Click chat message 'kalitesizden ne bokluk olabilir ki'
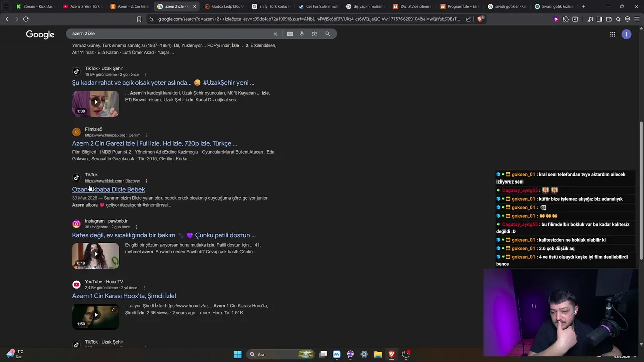The height and width of the screenshot is (362, 644). (x=572, y=240)
